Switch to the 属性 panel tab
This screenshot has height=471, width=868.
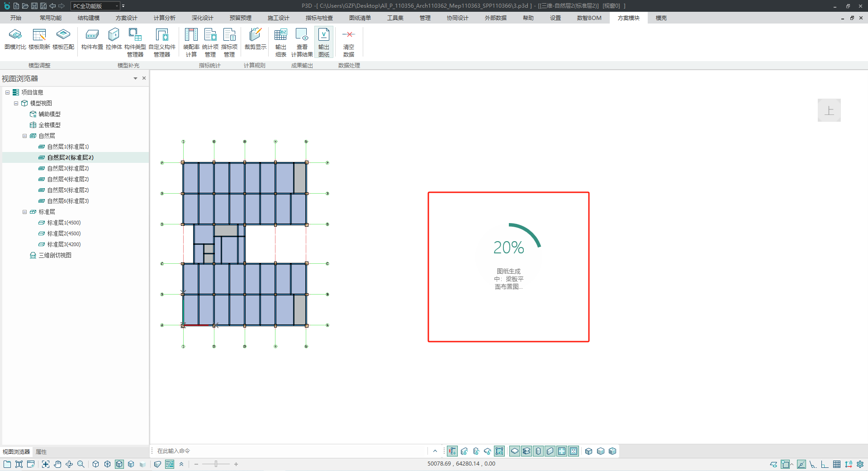(41, 452)
